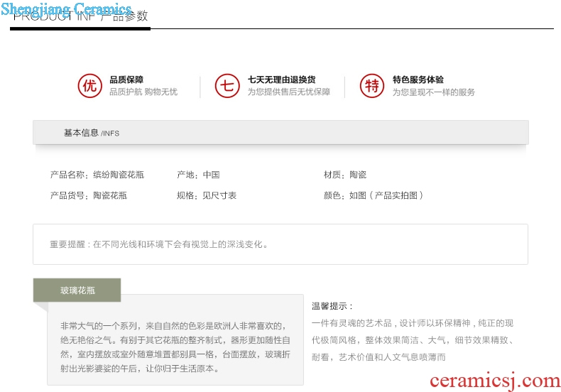This screenshot has width=561, height=392.
Task: Click the 产品货号 product number text
Action: coord(89,195)
